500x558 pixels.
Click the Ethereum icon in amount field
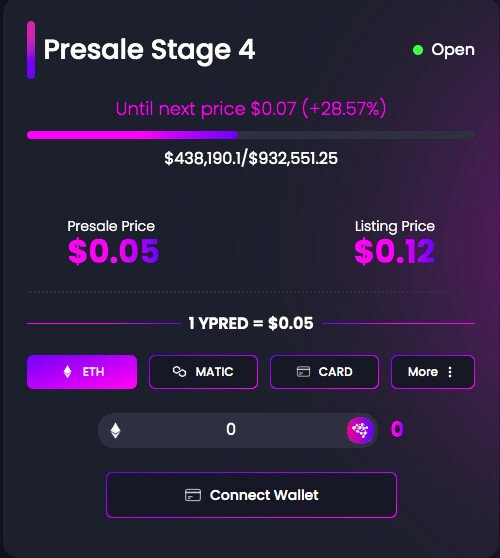point(115,431)
